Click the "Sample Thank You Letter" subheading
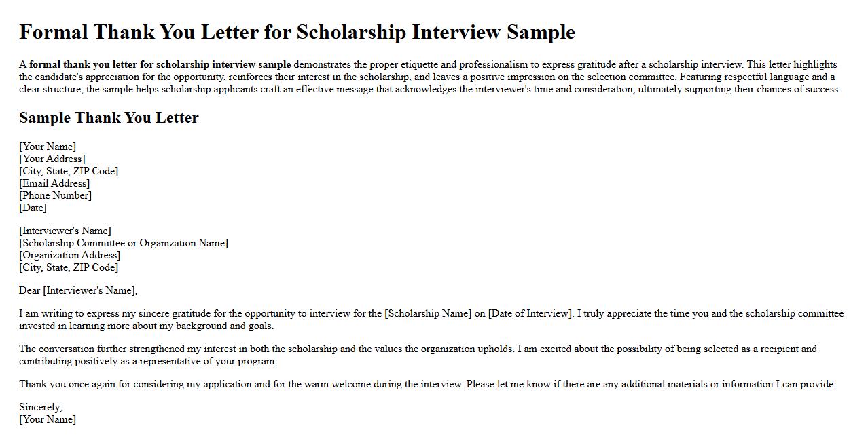 [x=109, y=118]
